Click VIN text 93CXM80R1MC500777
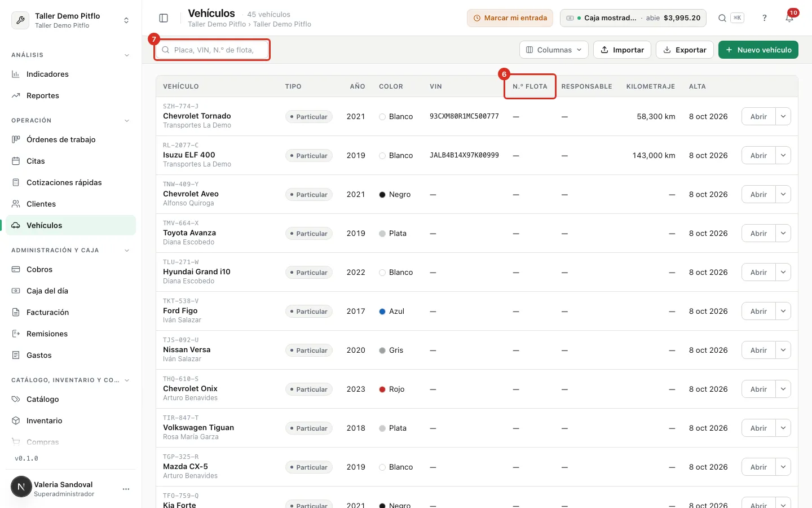This screenshot has width=812, height=508. (464, 116)
